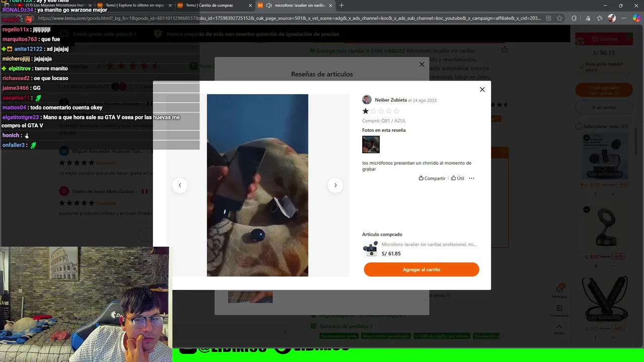Mute the audio of the microfono lavalier tab
644x362 pixels.
(269, 6)
